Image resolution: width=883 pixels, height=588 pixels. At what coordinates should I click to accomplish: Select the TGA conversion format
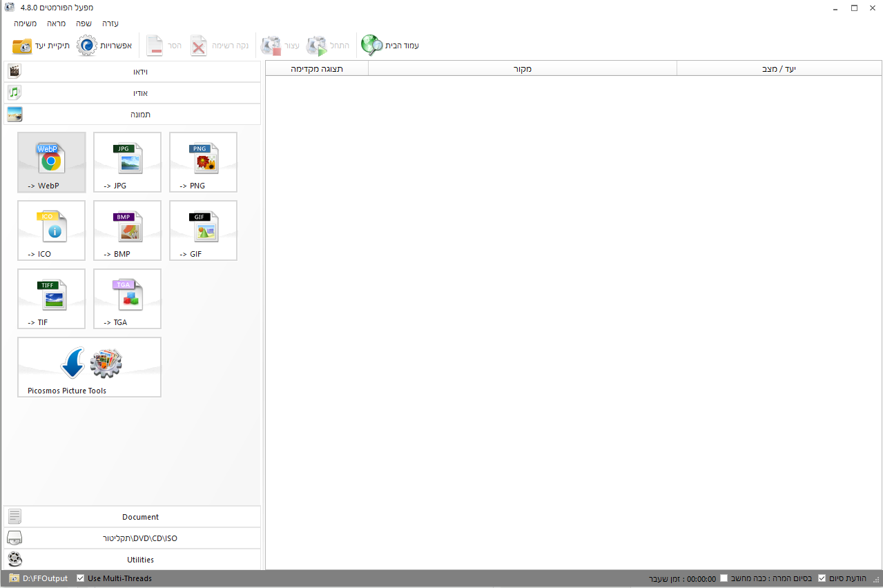[128, 299]
